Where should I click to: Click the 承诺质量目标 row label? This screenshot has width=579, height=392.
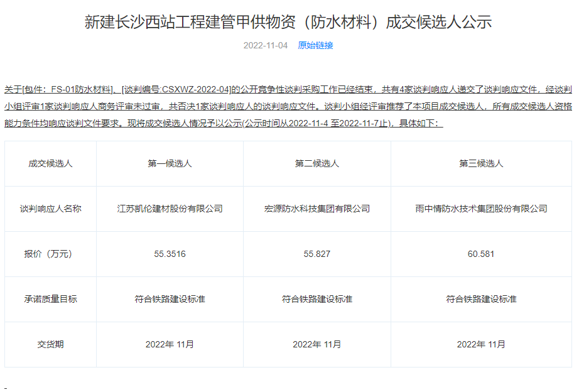point(51,299)
